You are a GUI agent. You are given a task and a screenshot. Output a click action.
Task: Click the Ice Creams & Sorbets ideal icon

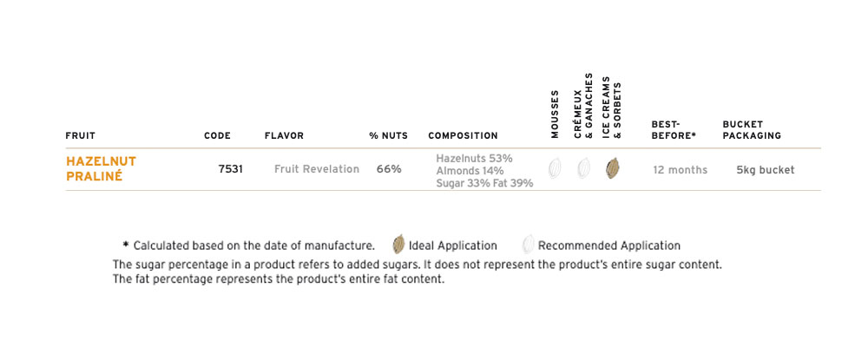[x=613, y=168]
